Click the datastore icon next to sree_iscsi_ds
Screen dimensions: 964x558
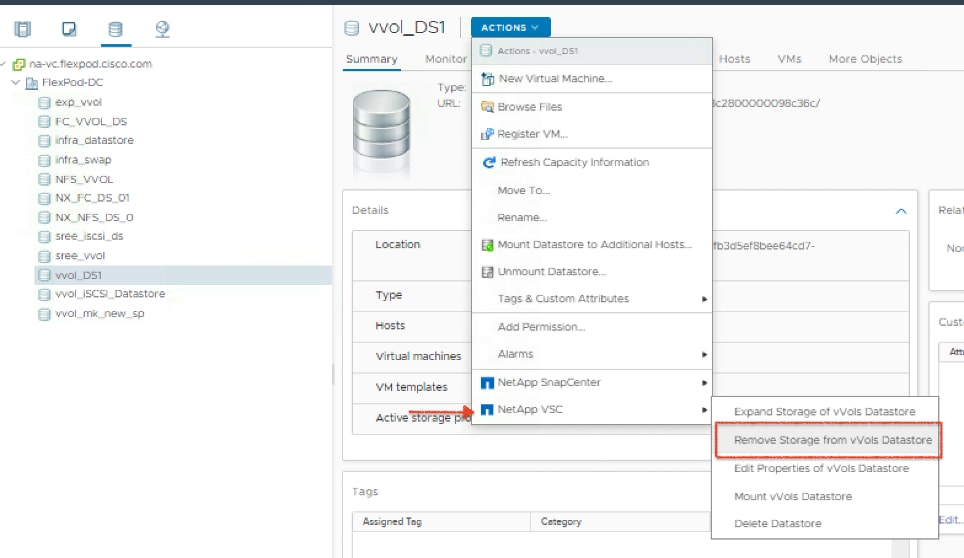click(44, 237)
